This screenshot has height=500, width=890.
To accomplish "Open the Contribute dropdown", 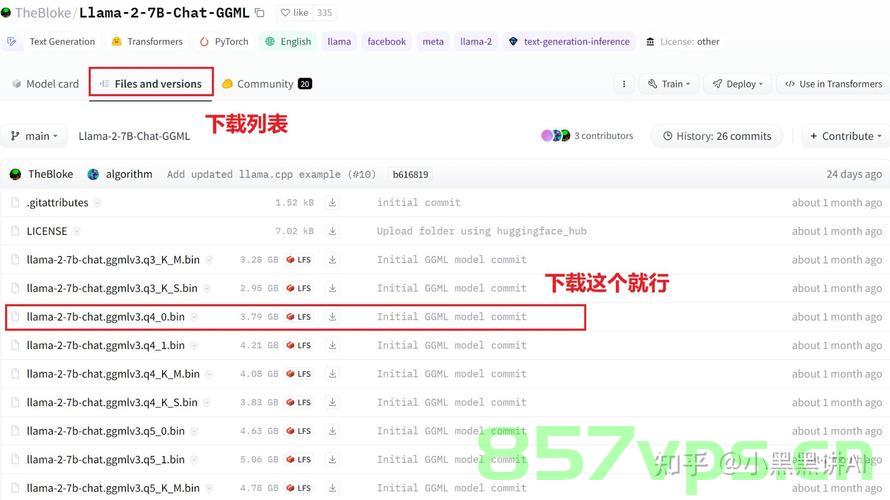I will tap(846, 136).
